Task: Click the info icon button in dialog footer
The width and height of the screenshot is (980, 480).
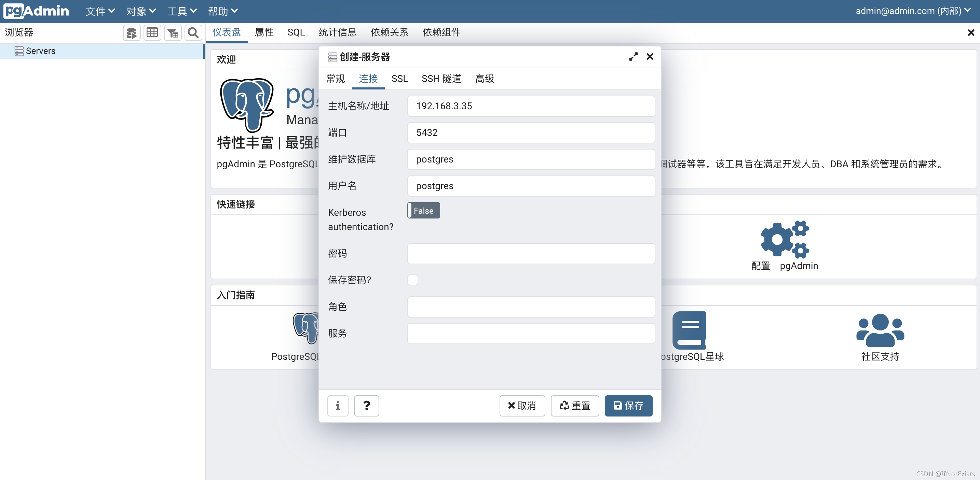Action: coord(338,406)
